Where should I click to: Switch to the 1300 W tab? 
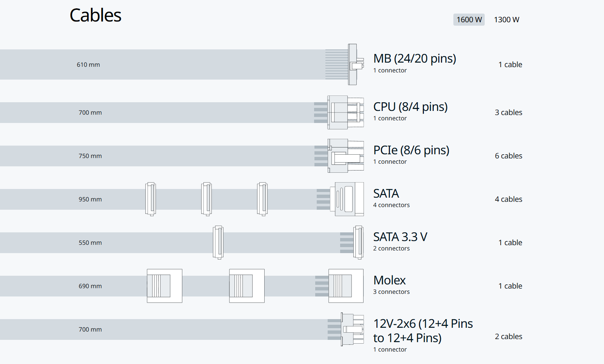tap(507, 20)
